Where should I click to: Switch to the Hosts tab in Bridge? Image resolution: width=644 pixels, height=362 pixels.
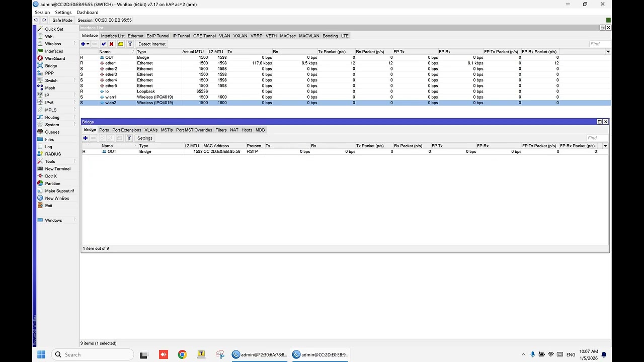pos(247,130)
